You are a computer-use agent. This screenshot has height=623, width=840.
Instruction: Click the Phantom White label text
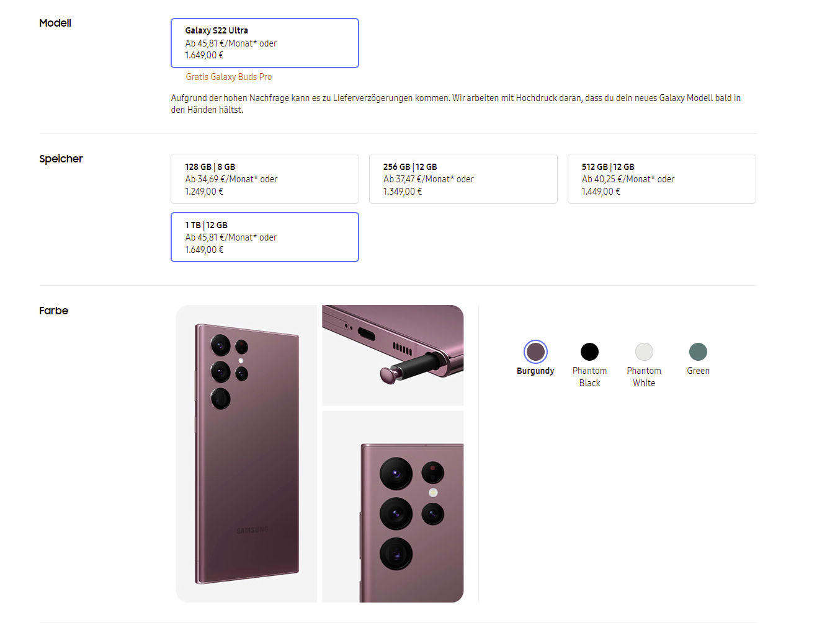[x=644, y=377]
